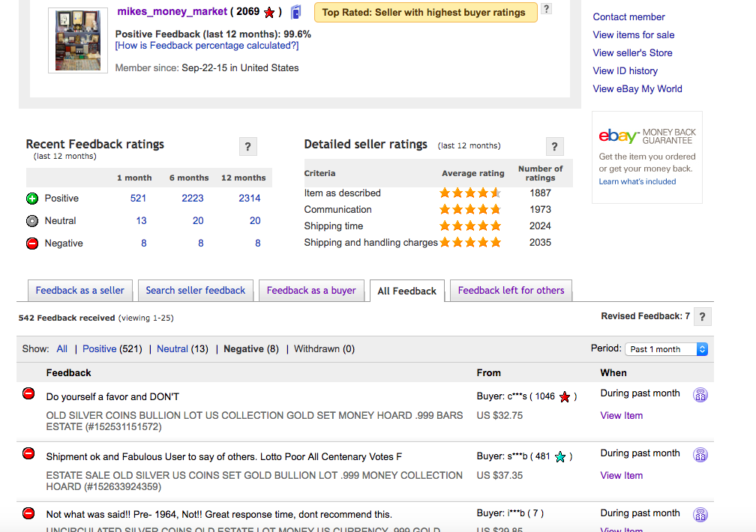Click View Item for first feedback entry
Viewport: 756px width, 532px height.
621,416
